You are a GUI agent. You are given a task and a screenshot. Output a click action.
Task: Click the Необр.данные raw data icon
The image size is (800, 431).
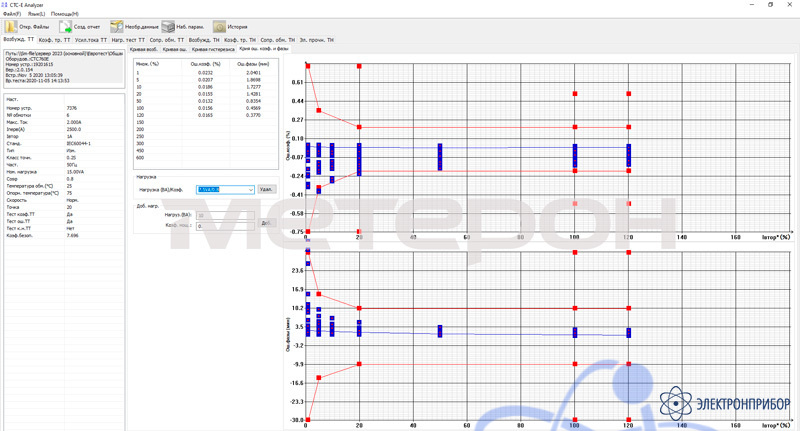[x=117, y=27]
